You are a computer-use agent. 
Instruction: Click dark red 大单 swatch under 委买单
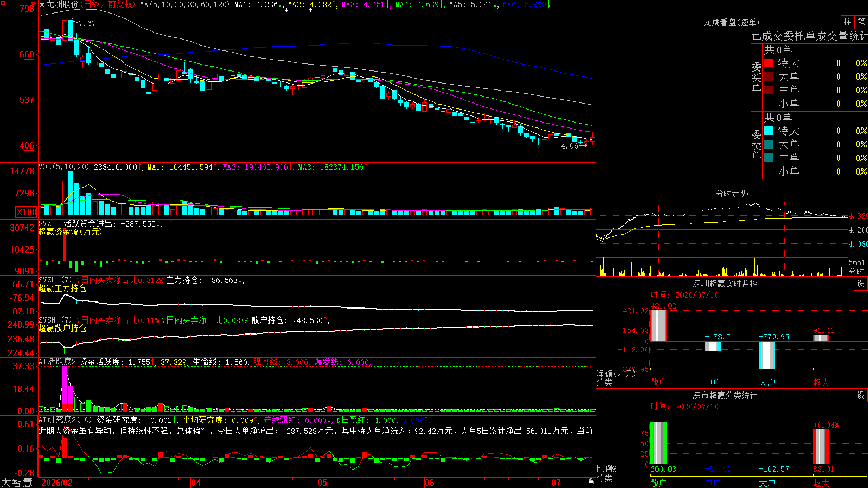pyautogui.click(x=768, y=76)
